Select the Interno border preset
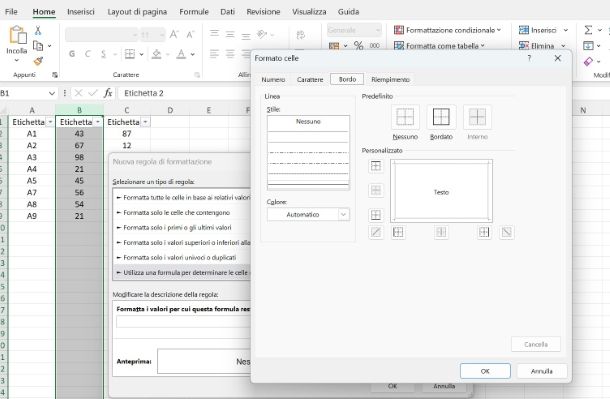 477,117
